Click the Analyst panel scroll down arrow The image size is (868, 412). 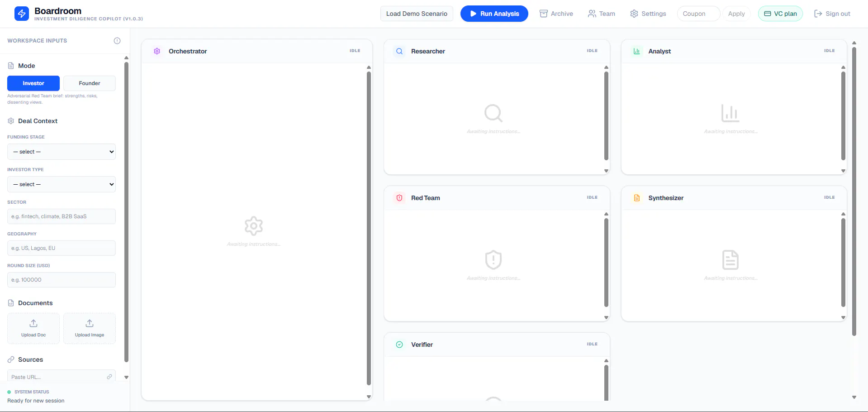click(843, 171)
